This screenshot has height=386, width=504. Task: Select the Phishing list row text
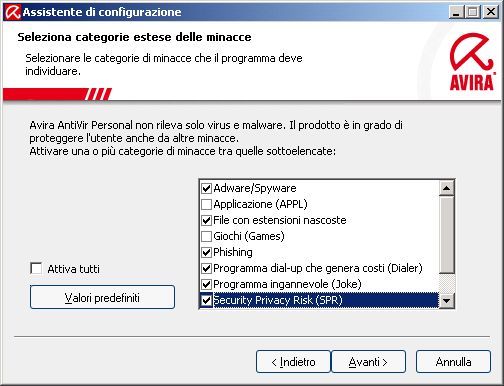tap(233, 252)
